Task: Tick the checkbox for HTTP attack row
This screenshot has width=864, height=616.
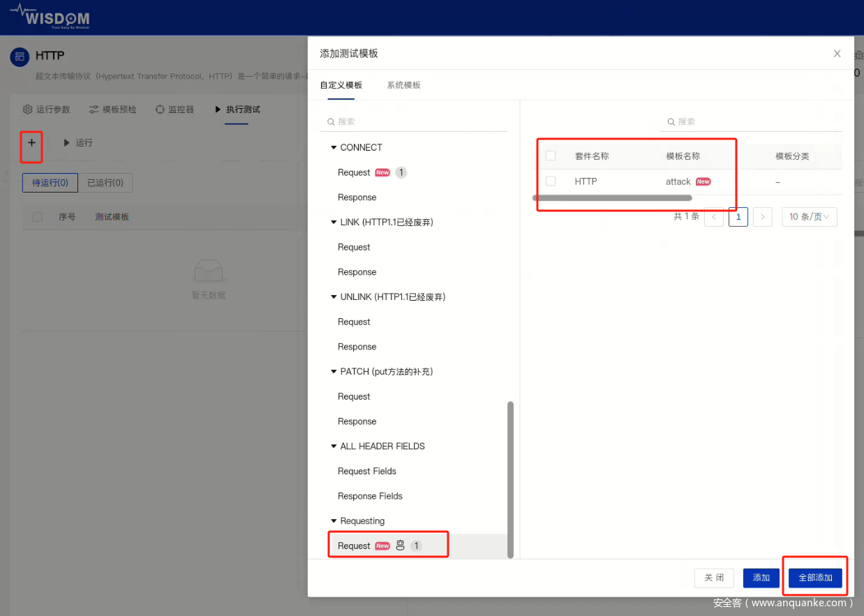Action: [x=551, y=181]
